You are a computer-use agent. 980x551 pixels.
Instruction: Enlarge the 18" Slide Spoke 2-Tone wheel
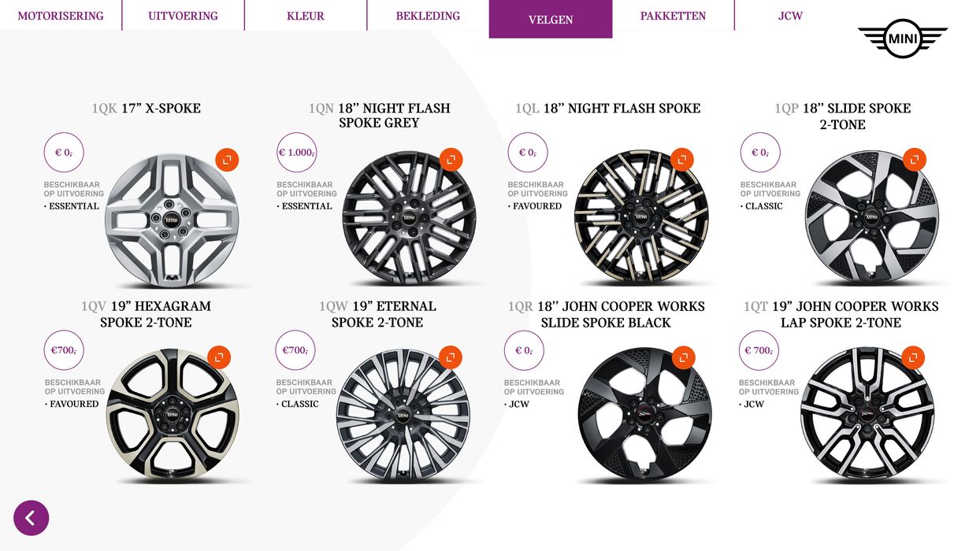pyautogui.click(x=914, y=160)
